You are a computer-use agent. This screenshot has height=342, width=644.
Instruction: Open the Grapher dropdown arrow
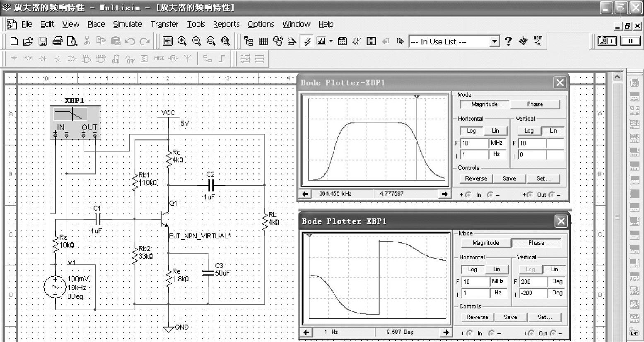(331, 41)
